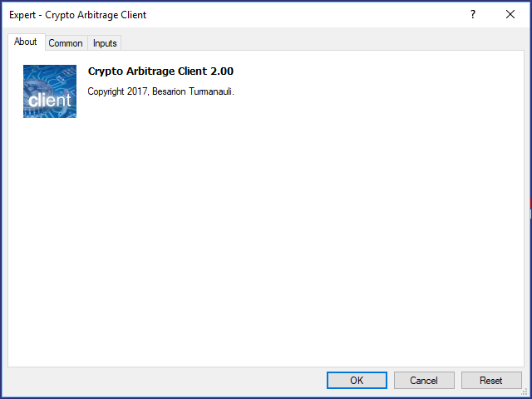Close the Expert dialog with X
Screen dimensions: 532x399
tap(510, 14)
